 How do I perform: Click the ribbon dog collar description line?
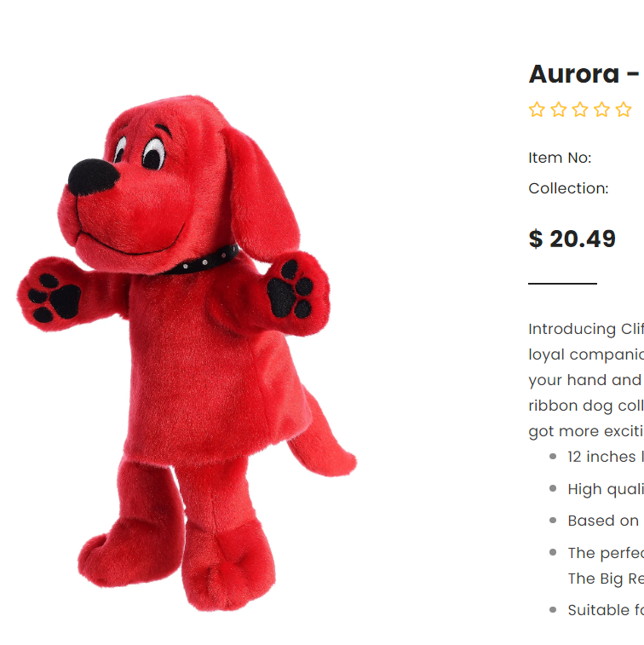pyautogui.click(x=586, y=406)
